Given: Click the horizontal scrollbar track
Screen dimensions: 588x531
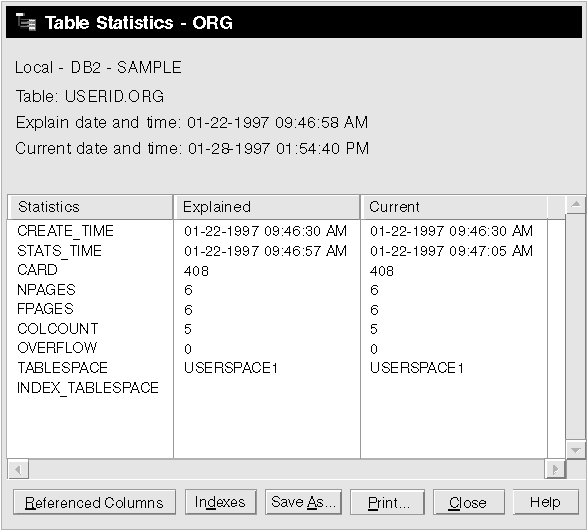Looking at the screenshot, I should [286, 469].
